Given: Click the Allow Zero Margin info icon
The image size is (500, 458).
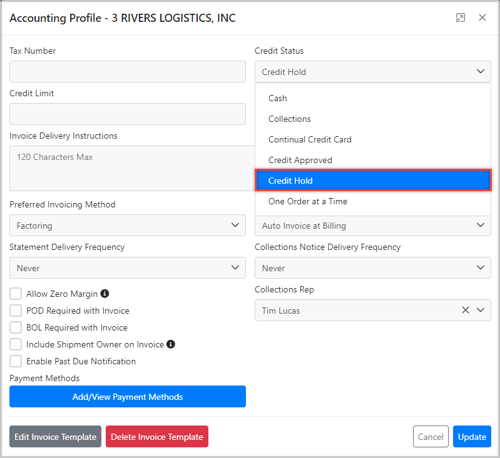Looking at the screenshot, I should [x=105, y=293].
